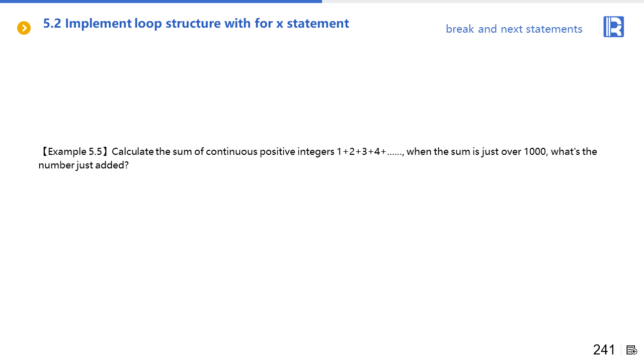644x362 pixels.
Task: Open the slide list return icon
Action: (x=632, y=350)
